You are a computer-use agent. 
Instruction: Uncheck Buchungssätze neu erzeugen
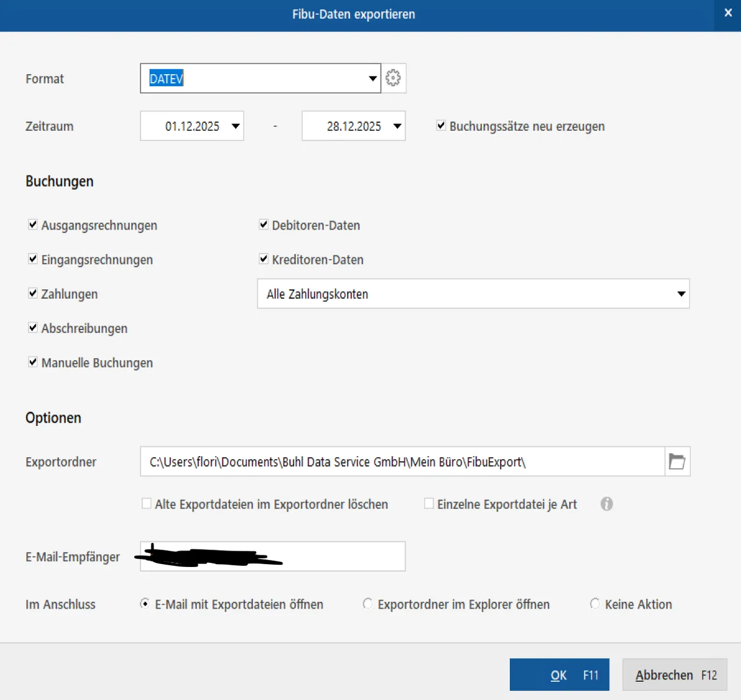tap(441, 125)
